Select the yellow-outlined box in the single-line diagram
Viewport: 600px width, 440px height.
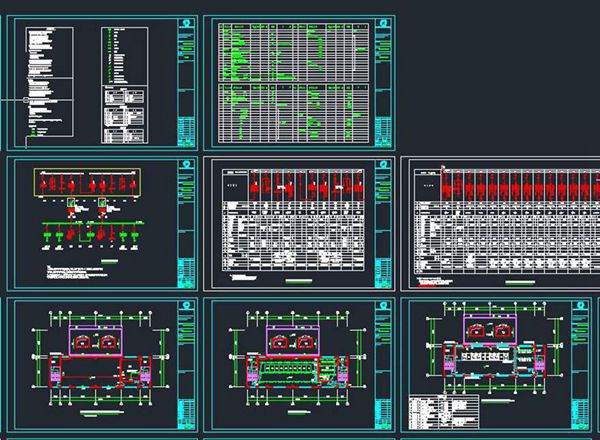88,184
